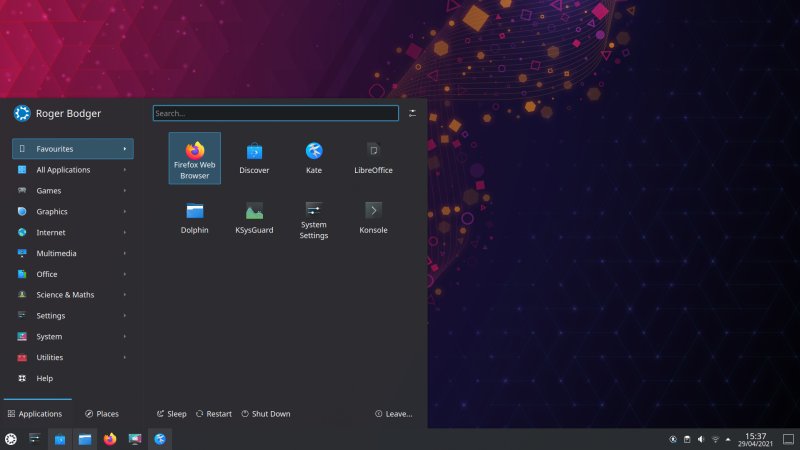Open System Settings from the taskbar
The image size is (800, 450).
(35, 439)
